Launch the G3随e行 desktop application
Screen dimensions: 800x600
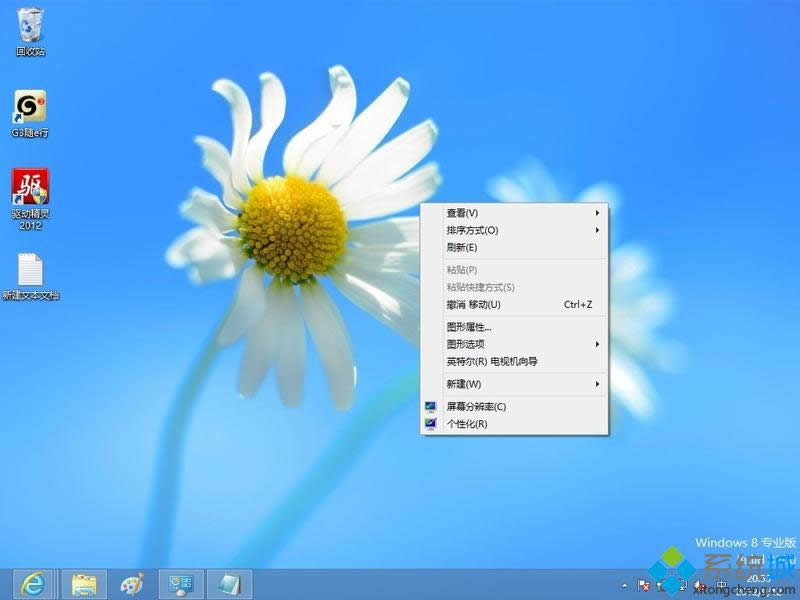click(28, 108)
